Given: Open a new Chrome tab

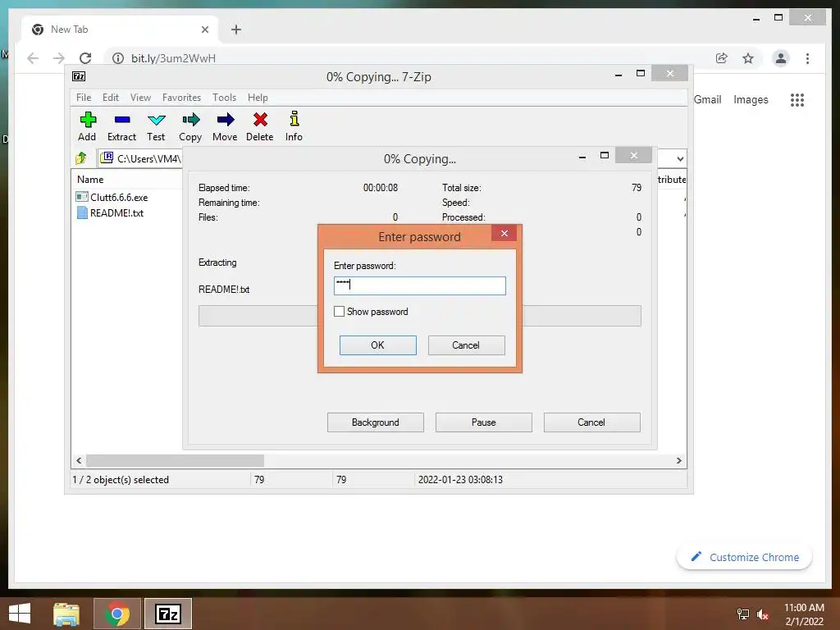Looking at the screenshot, I should (x=236, y=30).
